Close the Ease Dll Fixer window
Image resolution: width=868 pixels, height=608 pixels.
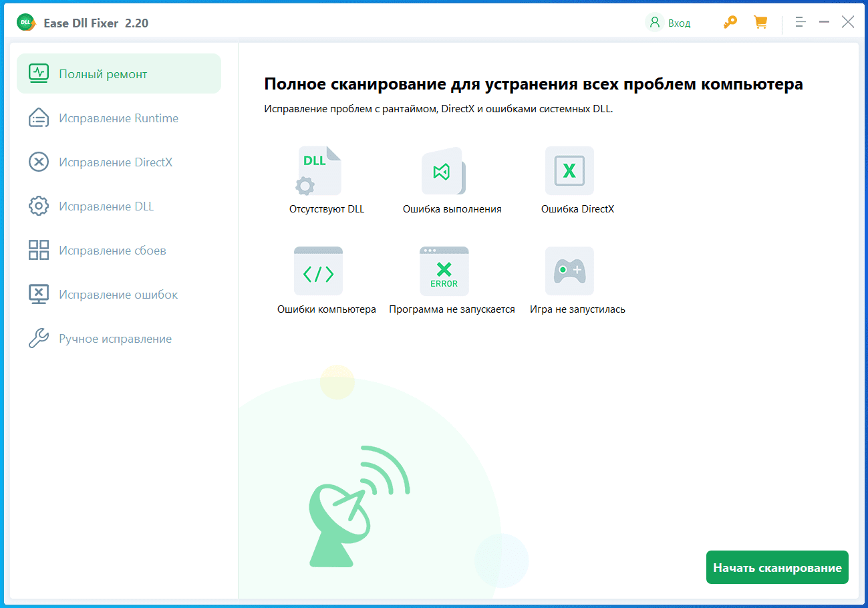tap(848, 22)
